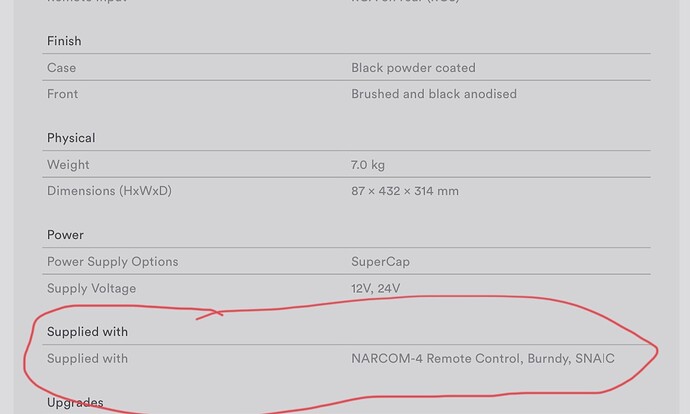Click the Finish section heading
This screenshot has width=690, height=414.
coord(64,41)
